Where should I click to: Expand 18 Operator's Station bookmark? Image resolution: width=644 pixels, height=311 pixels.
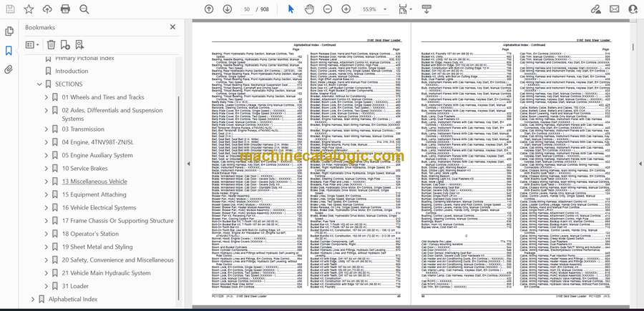pyautogui.click(x=46, y=234)
